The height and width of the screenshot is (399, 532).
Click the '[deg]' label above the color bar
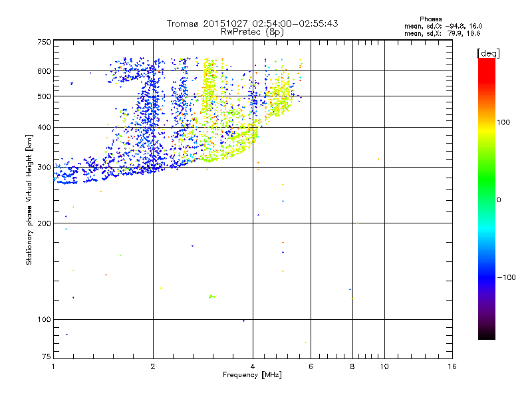click(488, 53)
